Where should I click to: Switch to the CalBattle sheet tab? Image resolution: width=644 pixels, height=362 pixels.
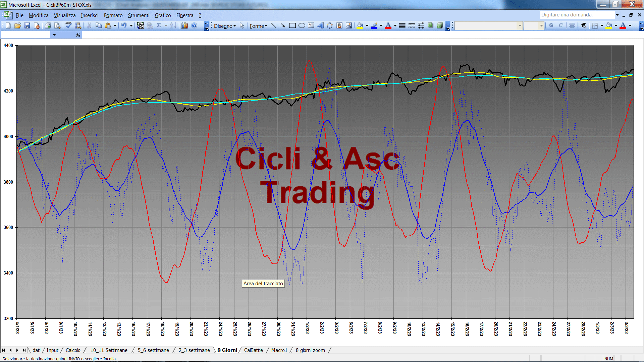click(x=253, y=350)
